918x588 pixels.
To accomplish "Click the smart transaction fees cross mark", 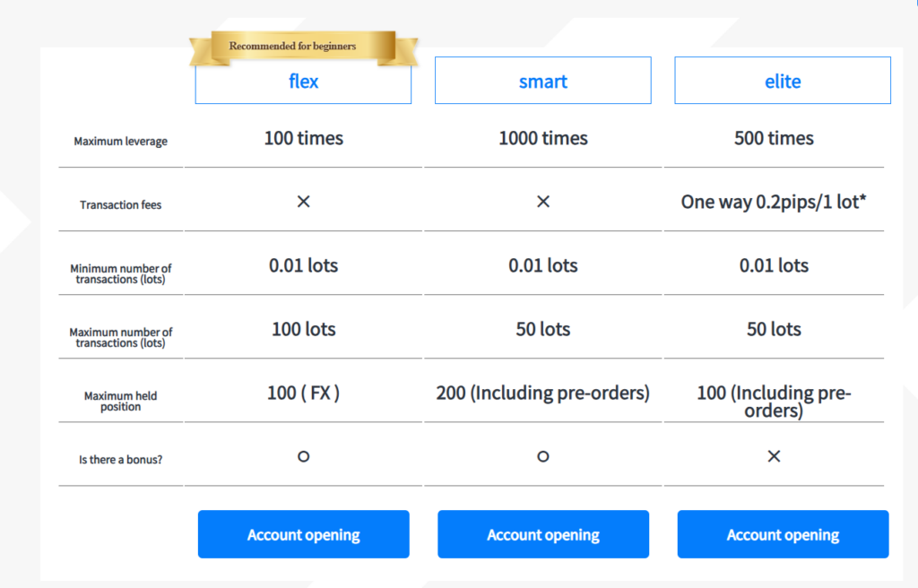I will pos(542,202).
